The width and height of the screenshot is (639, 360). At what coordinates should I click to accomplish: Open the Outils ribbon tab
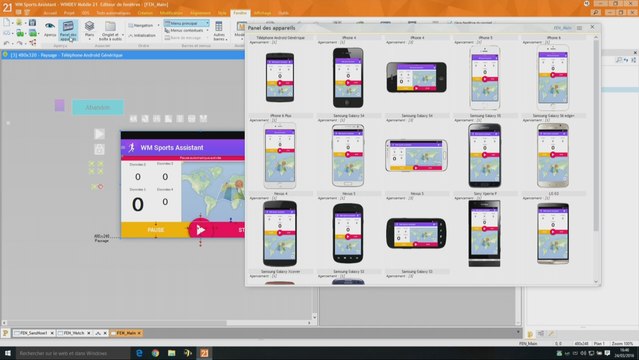283,13
